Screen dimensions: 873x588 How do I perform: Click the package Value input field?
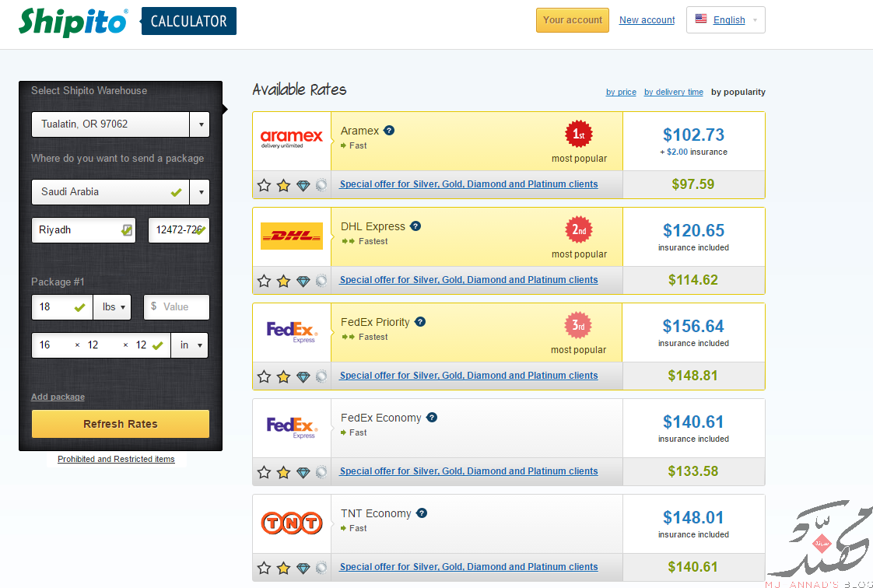177,307
